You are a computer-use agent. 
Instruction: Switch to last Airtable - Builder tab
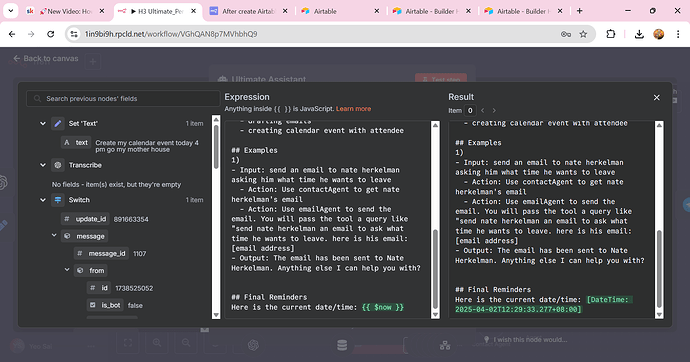pos(523,11)
